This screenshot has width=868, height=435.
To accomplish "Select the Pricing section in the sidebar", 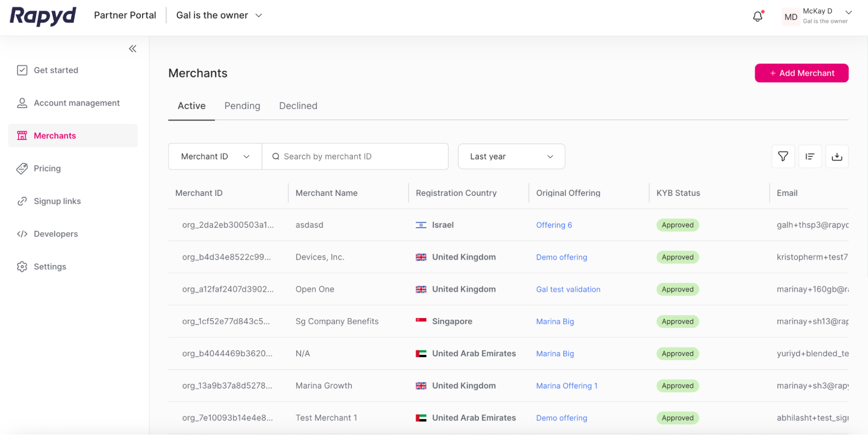I will pyautogui.click(x=47, y=169).
